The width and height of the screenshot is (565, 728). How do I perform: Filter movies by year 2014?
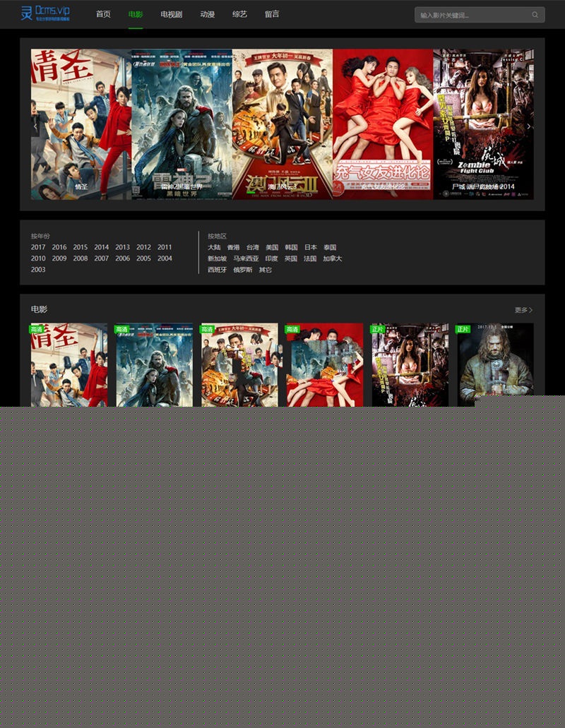pyautogui.click(x=101, y=247)
